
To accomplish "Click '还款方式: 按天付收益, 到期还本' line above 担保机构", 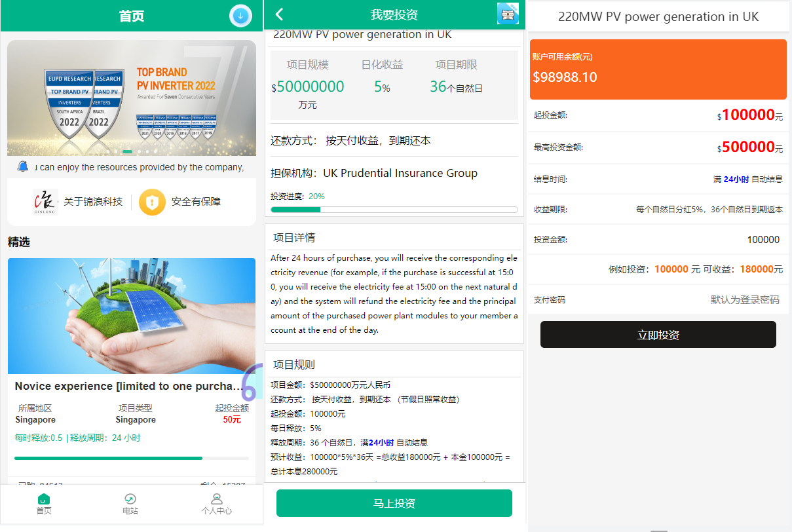I will coord(350,140).
